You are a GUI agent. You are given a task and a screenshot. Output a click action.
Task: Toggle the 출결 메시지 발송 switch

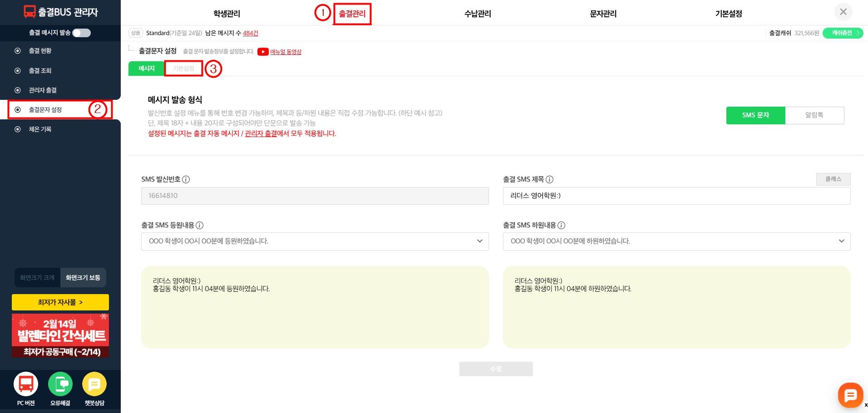point(82,33)
